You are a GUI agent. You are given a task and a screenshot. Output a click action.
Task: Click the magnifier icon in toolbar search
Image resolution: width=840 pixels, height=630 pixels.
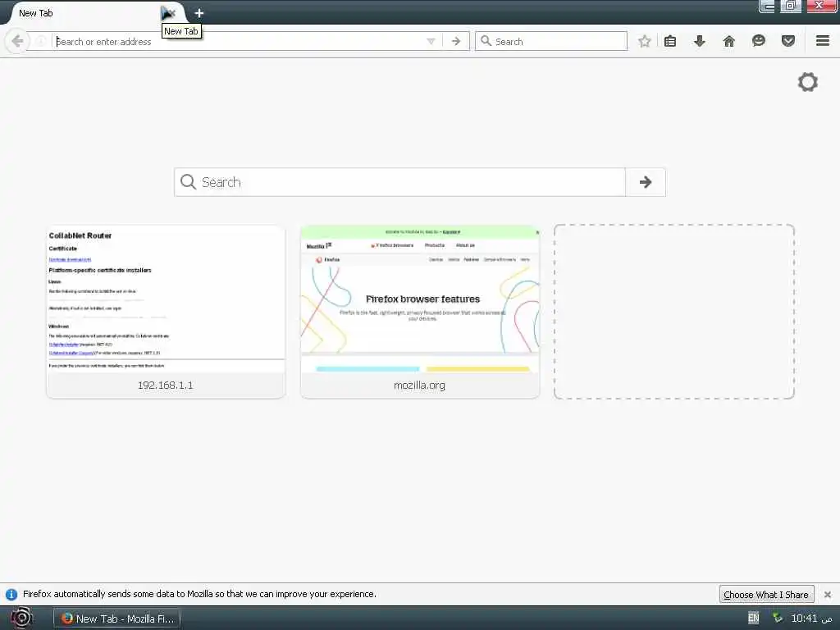[486, 41]
